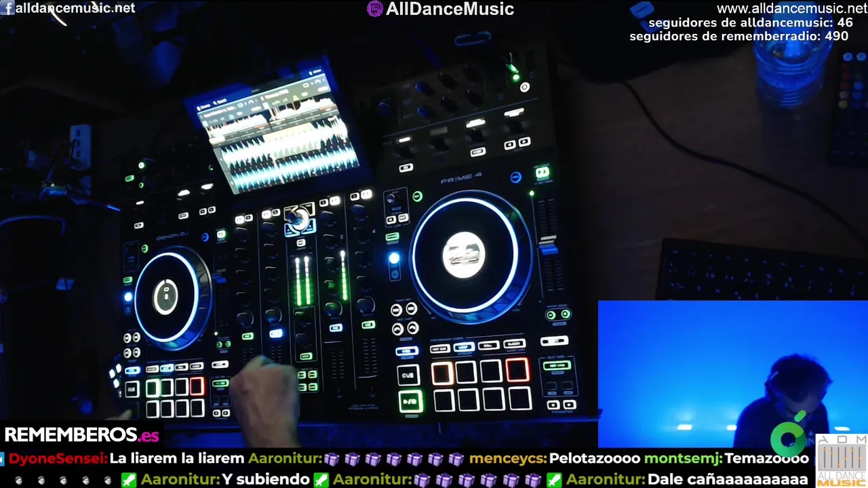Click the Facebook icon beside alldancemusic.net
The height and width of the screenshot is (488, 868).
click(x=9, y=8)
